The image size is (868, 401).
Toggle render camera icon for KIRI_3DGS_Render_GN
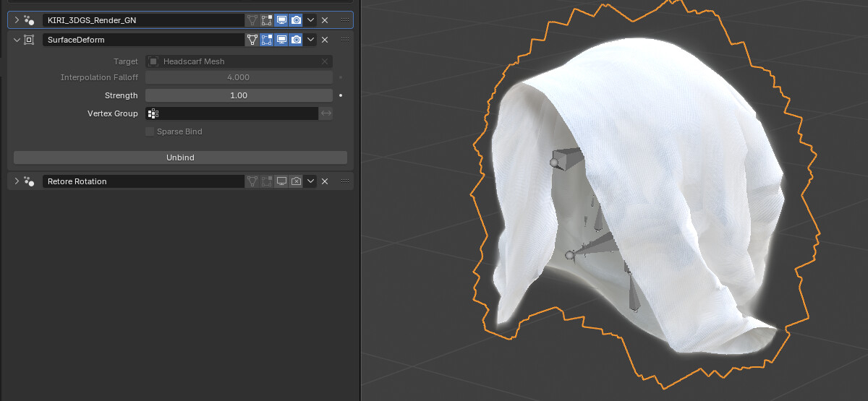tap(296, 20)
